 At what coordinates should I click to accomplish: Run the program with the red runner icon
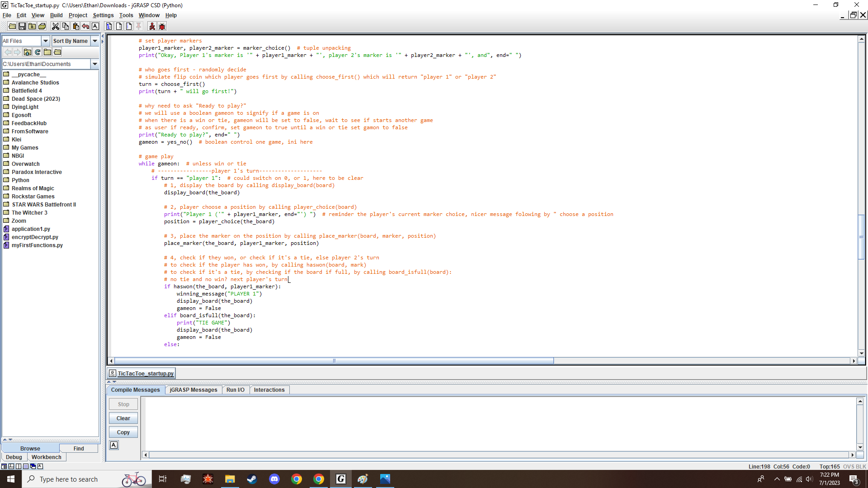pos(152,26)
